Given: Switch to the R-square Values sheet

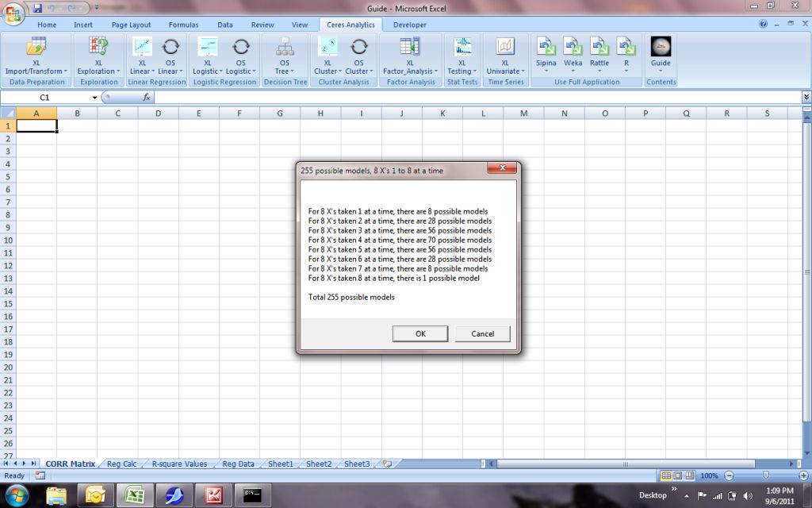Looking at the screenshot, I should (x=179, y=464).
